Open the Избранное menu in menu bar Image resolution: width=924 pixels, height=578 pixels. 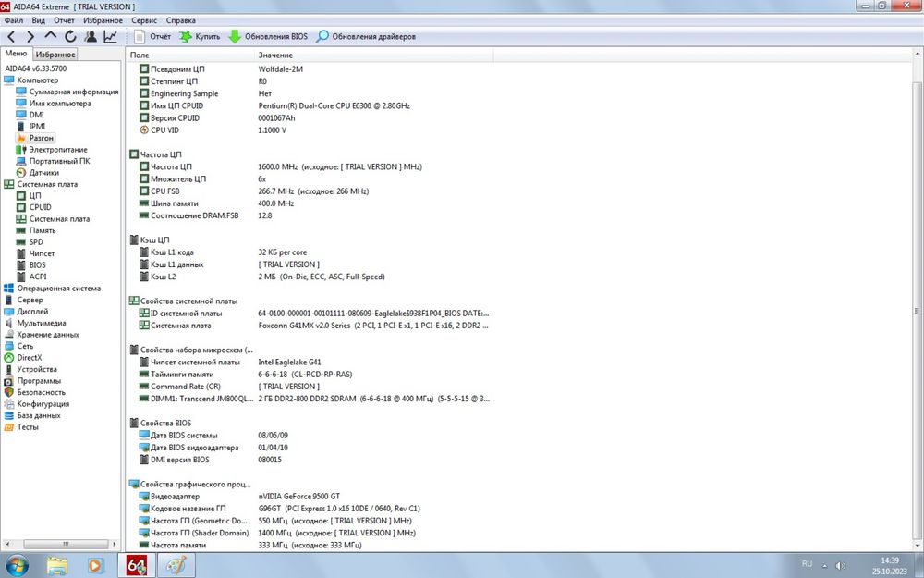(103, 20)
